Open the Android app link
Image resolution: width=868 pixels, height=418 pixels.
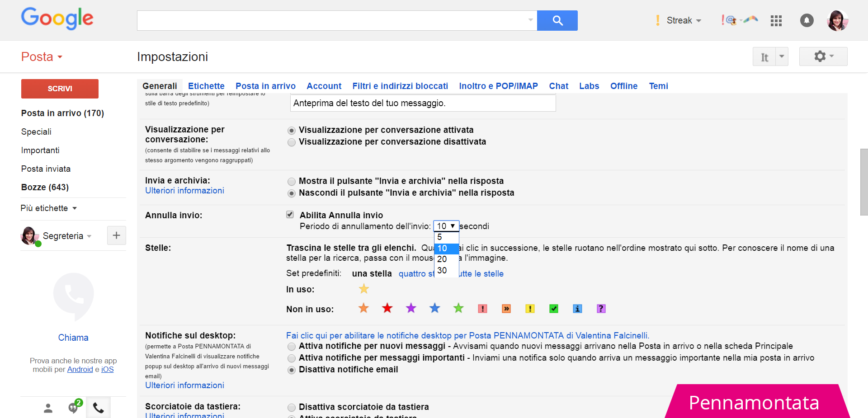click(80, 369)
